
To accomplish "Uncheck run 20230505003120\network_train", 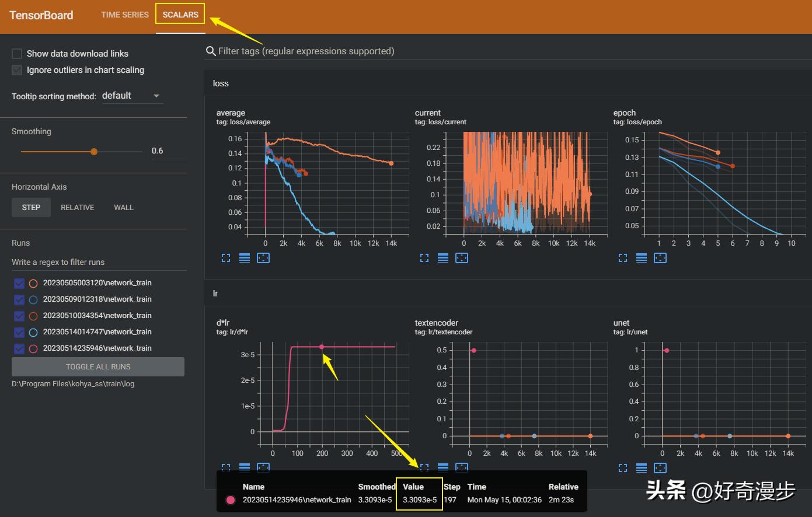I will 19,283.
